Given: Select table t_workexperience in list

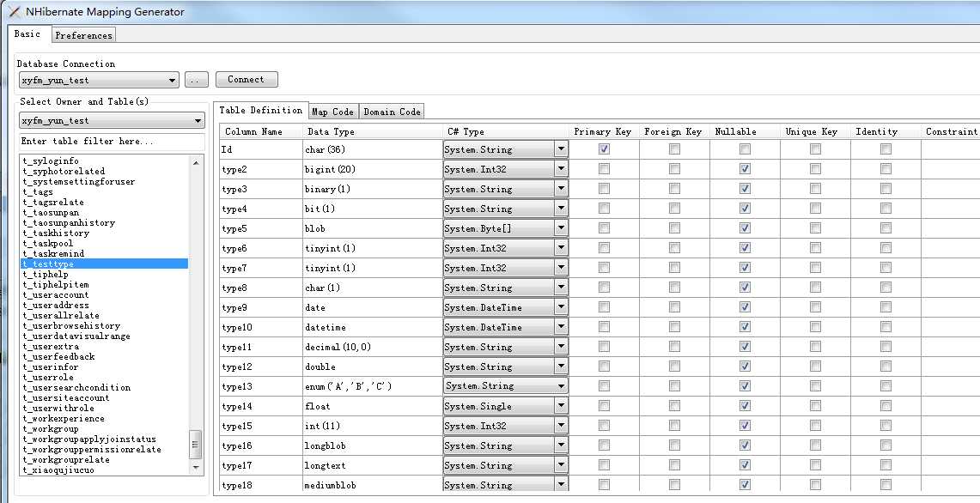Looking at the screenshot, I should coord(64,419).
